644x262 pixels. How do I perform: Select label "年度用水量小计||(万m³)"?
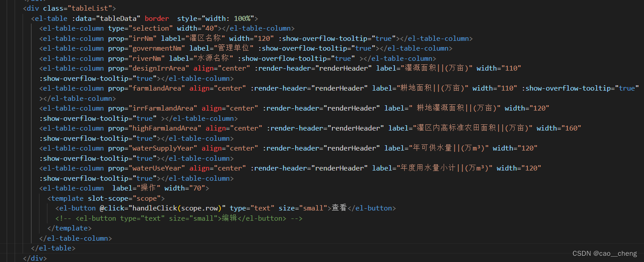[433, 168]
